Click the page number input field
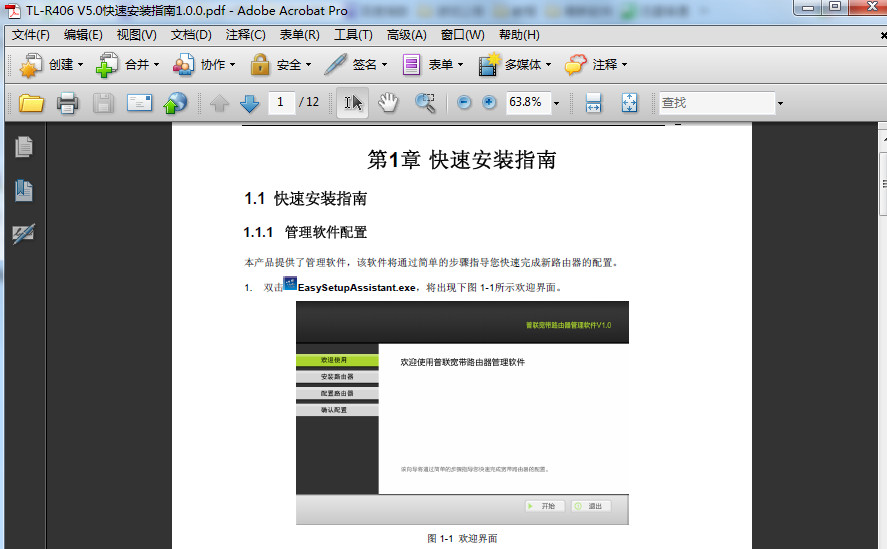 coord(281,102)
